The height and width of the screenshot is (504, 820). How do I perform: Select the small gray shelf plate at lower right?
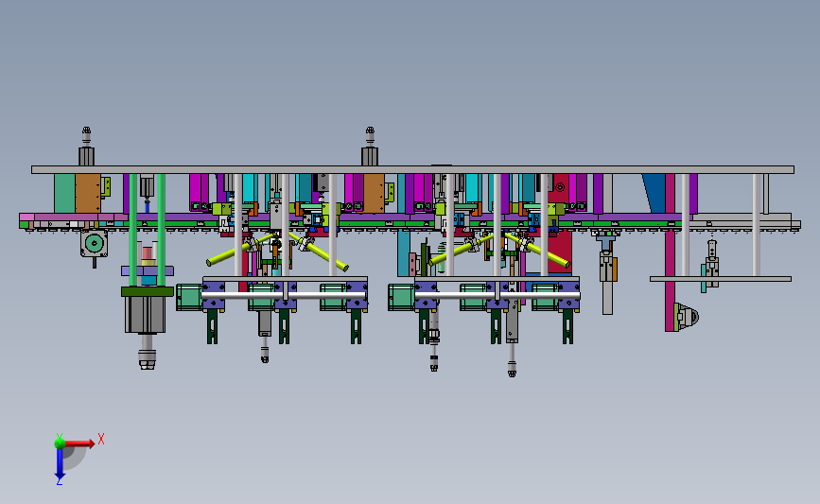click(x=720, y=279)
